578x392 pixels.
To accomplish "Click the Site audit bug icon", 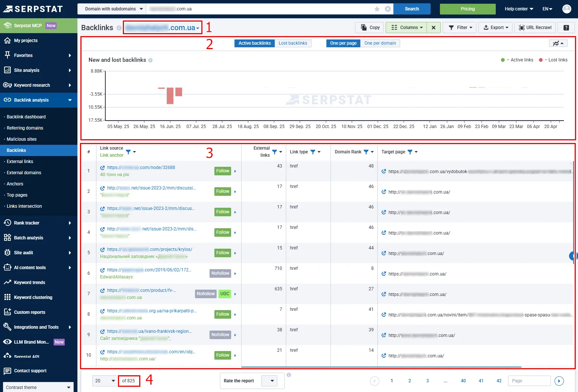I will 7,252.
